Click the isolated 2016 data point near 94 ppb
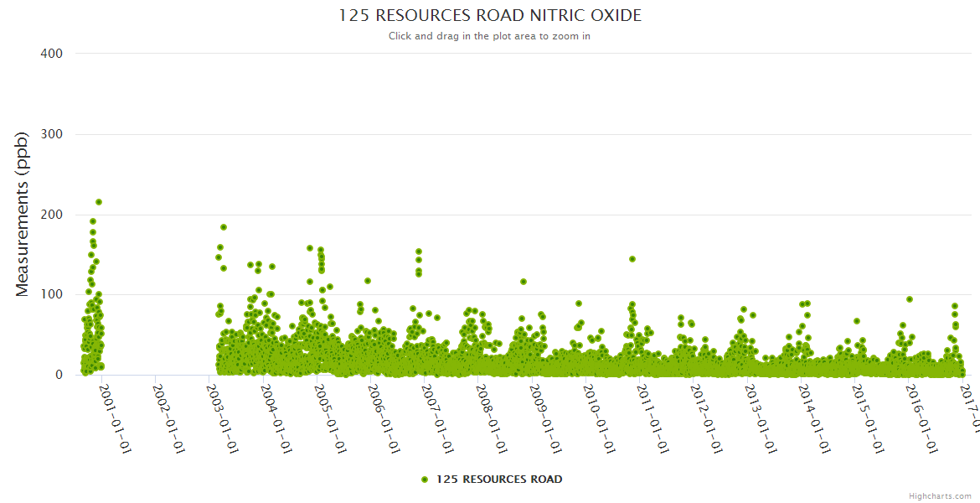The width and height of the screenshot is (980, 503). (910, 299)
